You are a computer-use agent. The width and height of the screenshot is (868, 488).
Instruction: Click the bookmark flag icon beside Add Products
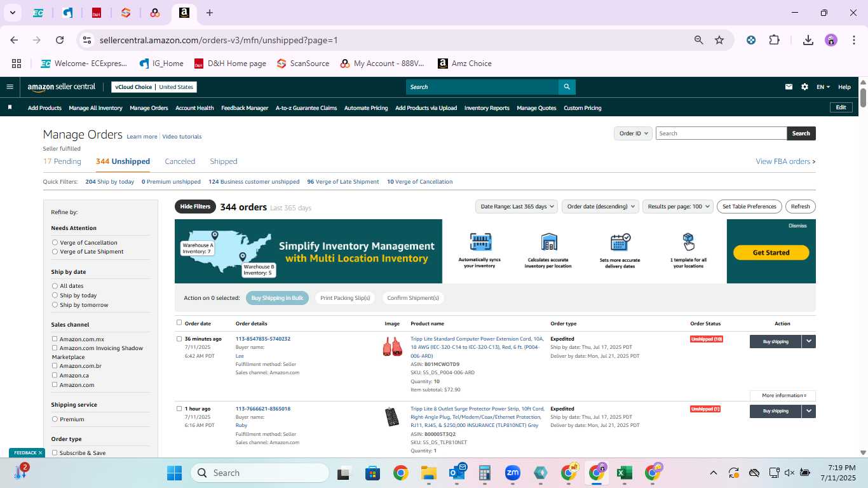[x=10, y=107]
